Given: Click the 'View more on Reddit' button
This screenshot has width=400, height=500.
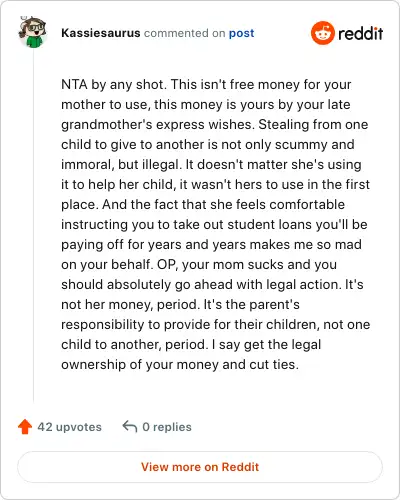Looking at the screenshot, I should click(200, 467).
